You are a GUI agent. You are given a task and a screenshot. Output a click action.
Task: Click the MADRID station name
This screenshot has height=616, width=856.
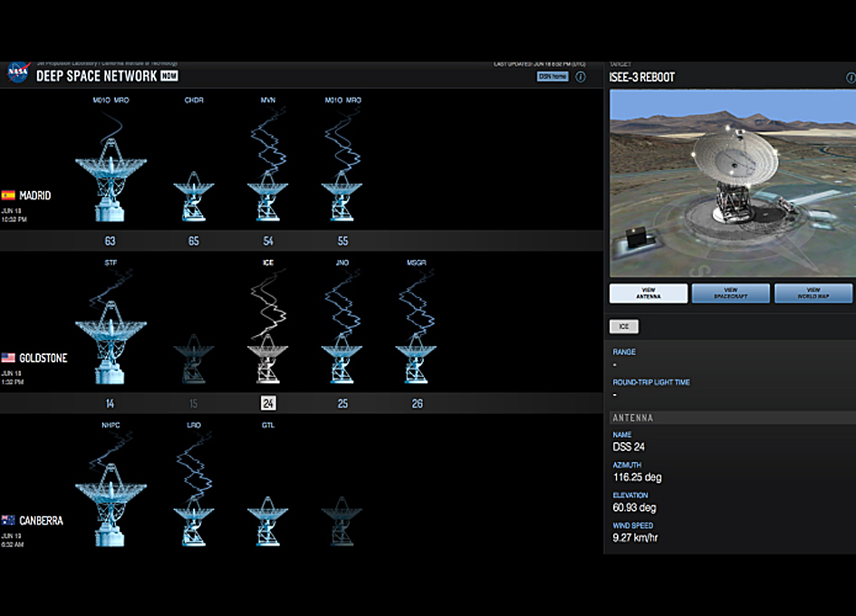click(35, 196)
